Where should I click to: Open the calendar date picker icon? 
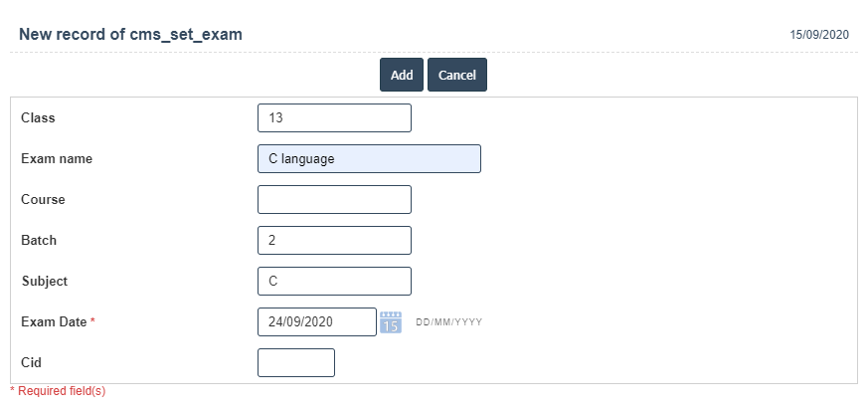[391, 322]
